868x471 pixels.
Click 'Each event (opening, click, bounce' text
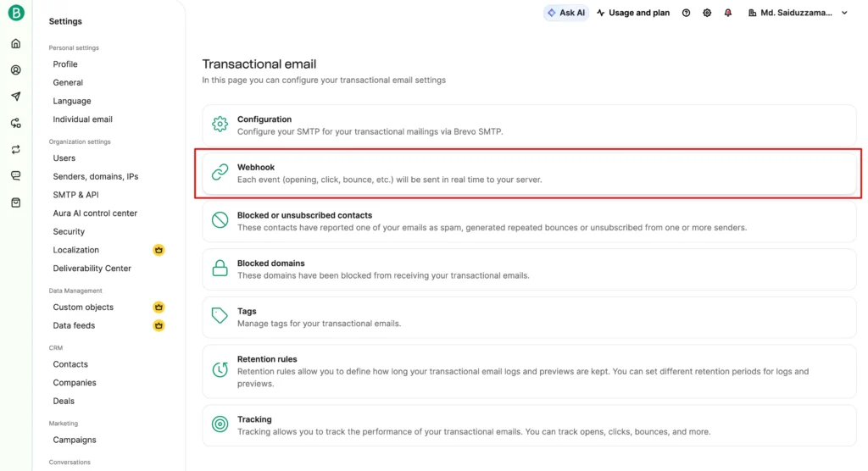pos(390,180)
